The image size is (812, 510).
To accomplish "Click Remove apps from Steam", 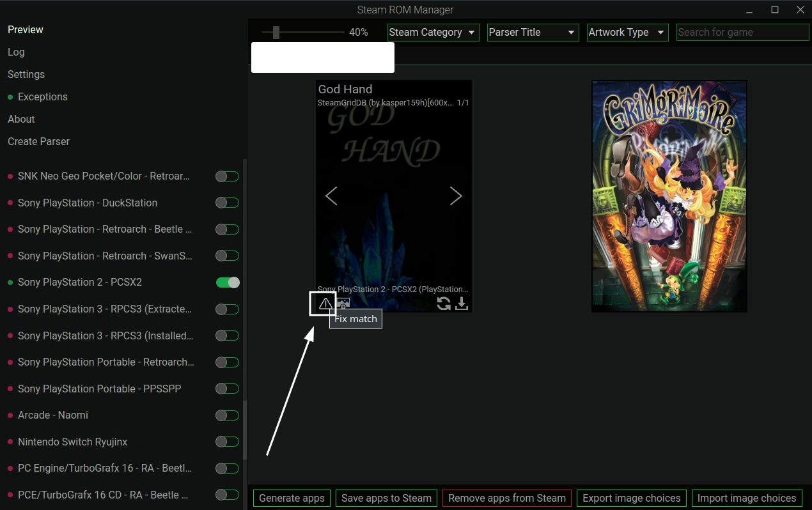I will click(x=507, y=498).
